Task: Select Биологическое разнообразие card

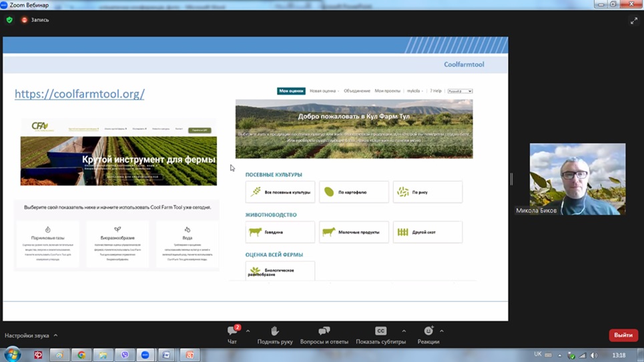Action: [x=280, y=270]
